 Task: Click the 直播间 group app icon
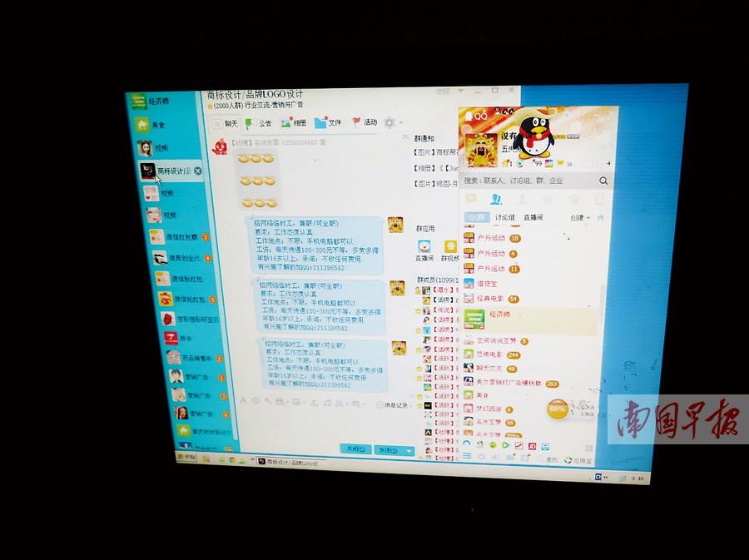424,250
